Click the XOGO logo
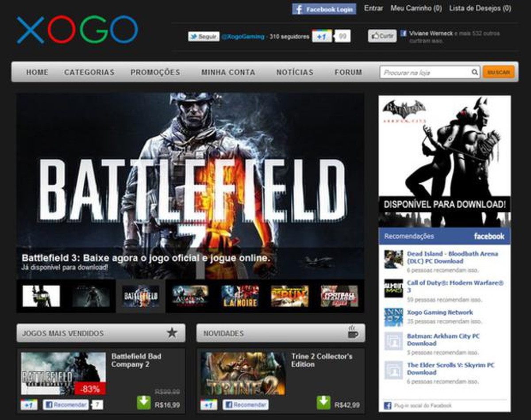 pos(77,30)
